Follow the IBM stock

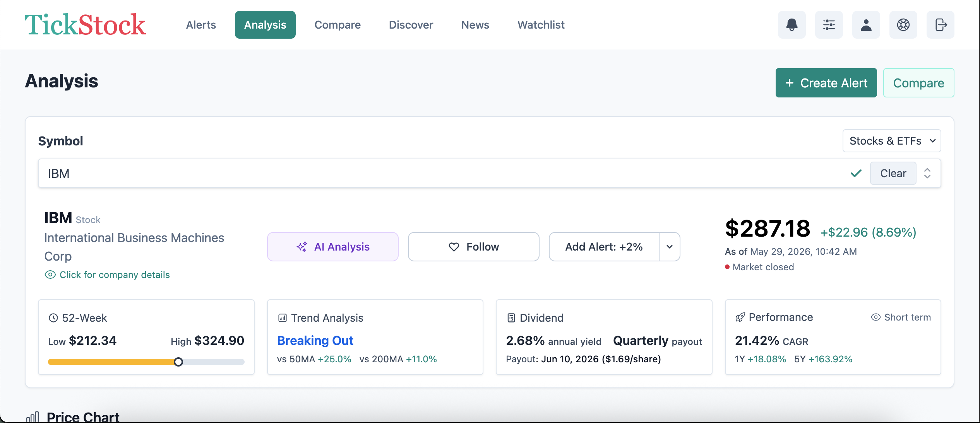(473, 247)
